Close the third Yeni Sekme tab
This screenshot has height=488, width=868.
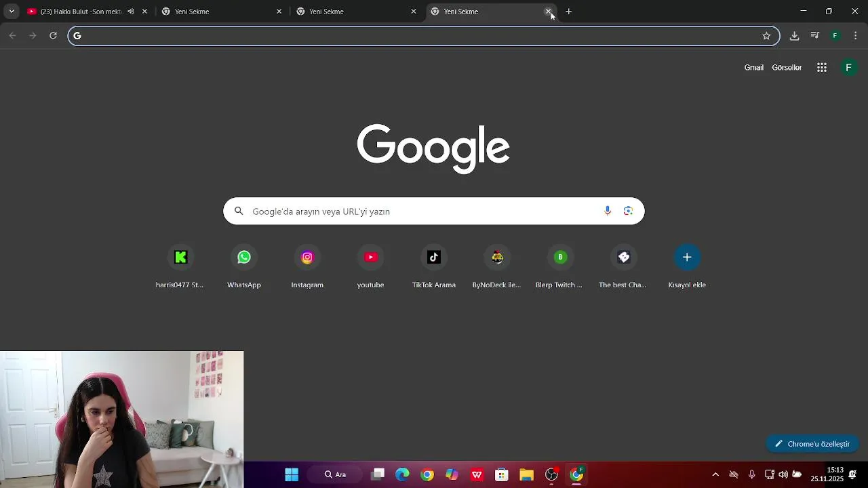[414, 12]
